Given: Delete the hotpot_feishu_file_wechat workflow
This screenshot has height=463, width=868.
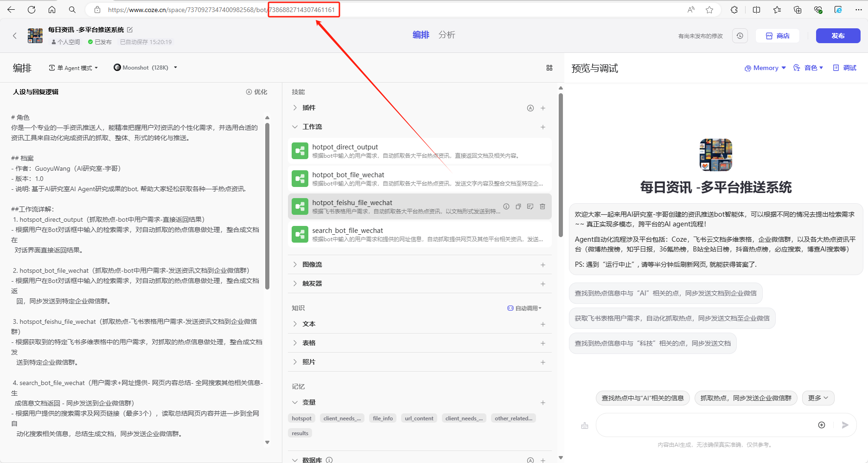Looking at the screenshot, I should 542,206.
